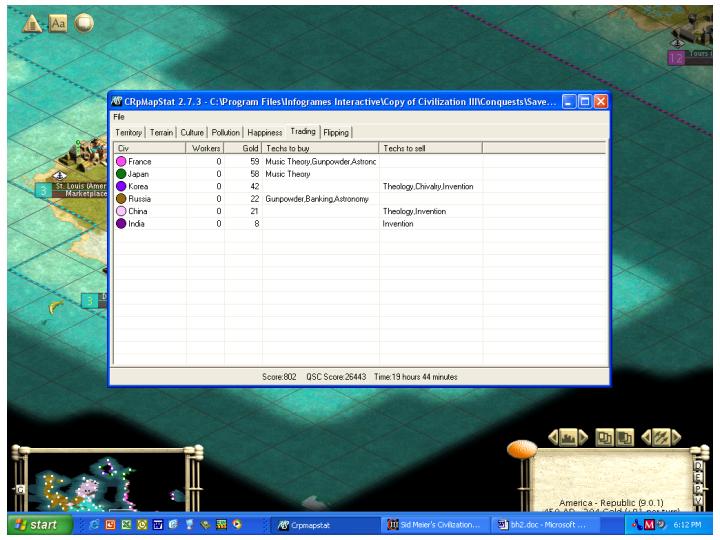Click the 6:12 PM taskbar clock
Viewport: 720px width, 540px height.
(687, 524)
